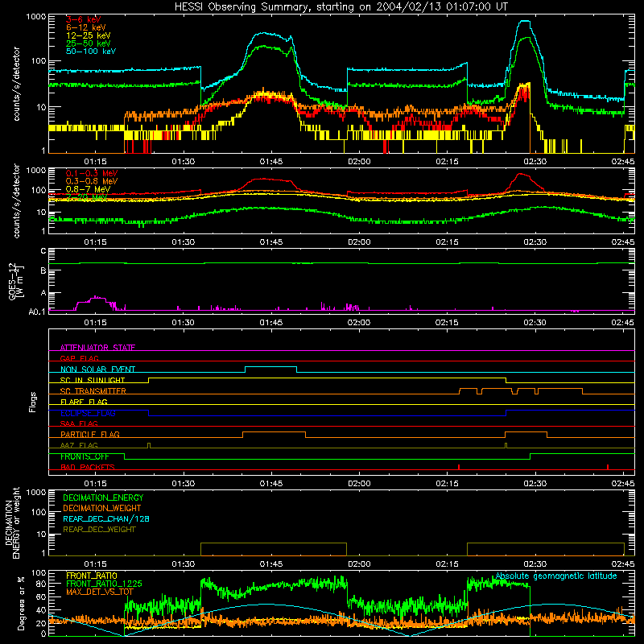The width and height of the screenshot is (644, 644).
Task: Click the DECIMATION ENERGY or weight axis label
Action: [x=12, y=522]
